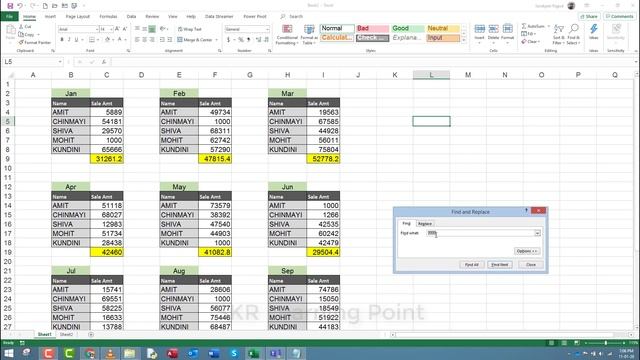This screenshot has width=640, height=360.
Task: Open VLC from the taskbar
Action: [110, 353]
